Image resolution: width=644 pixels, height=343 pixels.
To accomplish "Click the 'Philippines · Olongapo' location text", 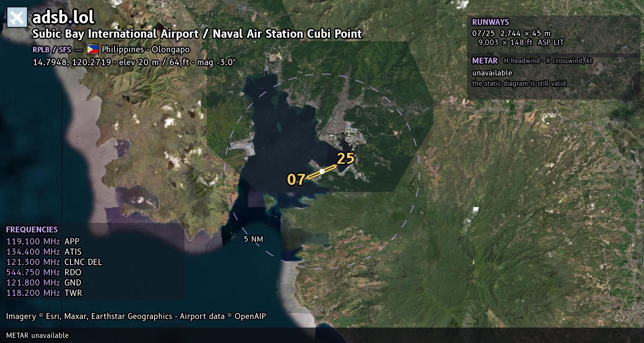I will (x=146, y=50).
